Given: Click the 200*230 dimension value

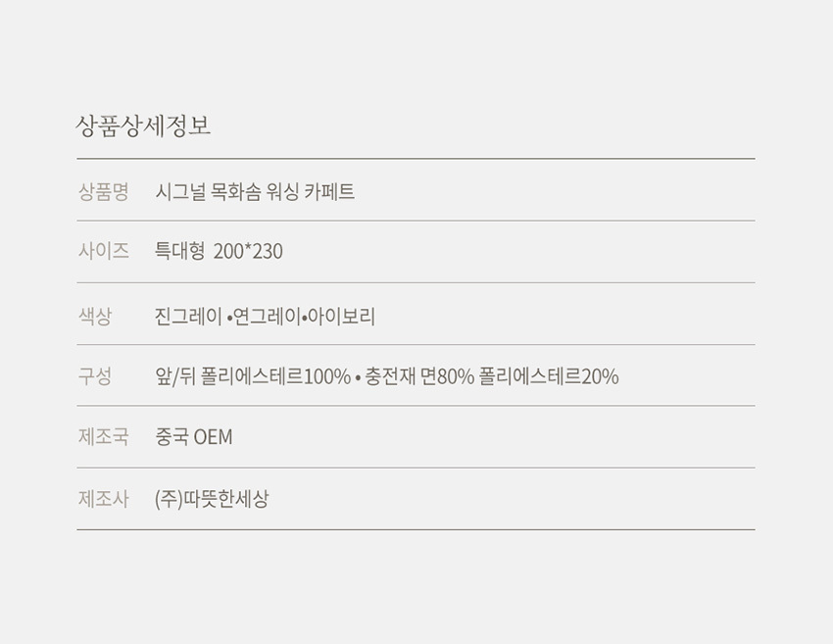Looking at the screenshot, I should (248, 252).
